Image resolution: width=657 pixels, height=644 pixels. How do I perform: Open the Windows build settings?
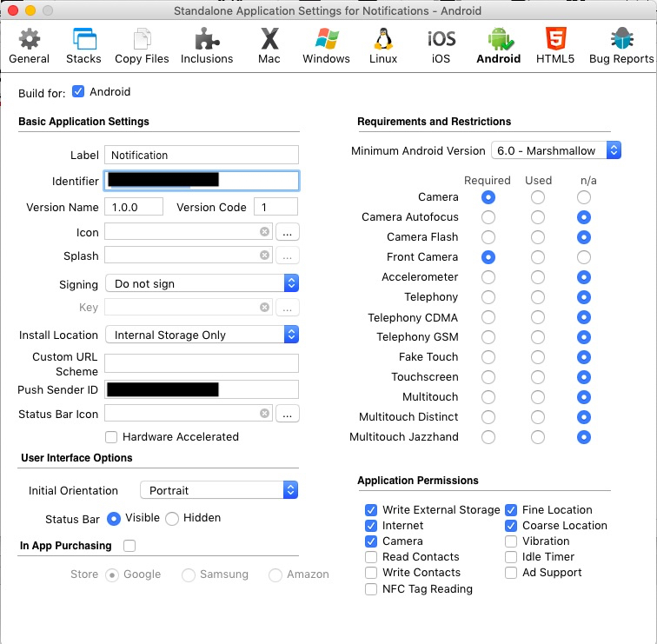[x=326, y=45]
